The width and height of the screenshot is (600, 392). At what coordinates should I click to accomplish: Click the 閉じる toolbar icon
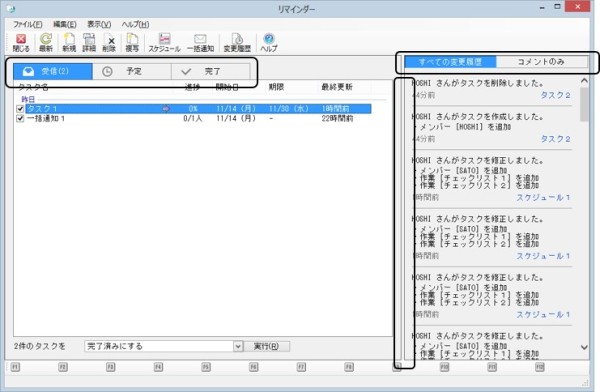coord(21,42)
